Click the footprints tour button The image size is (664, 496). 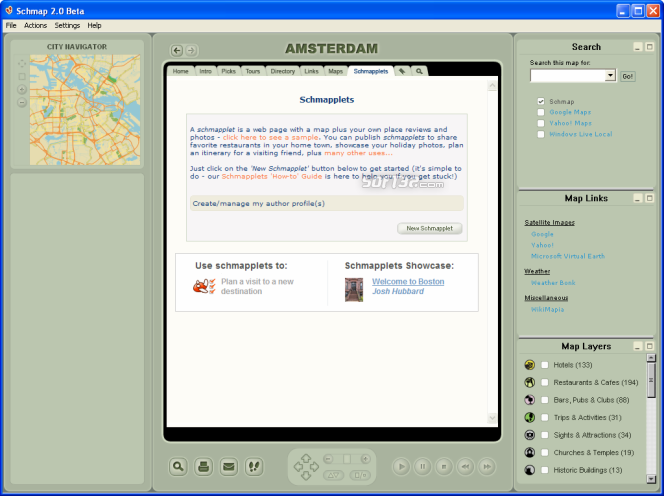tap(254, 467)
